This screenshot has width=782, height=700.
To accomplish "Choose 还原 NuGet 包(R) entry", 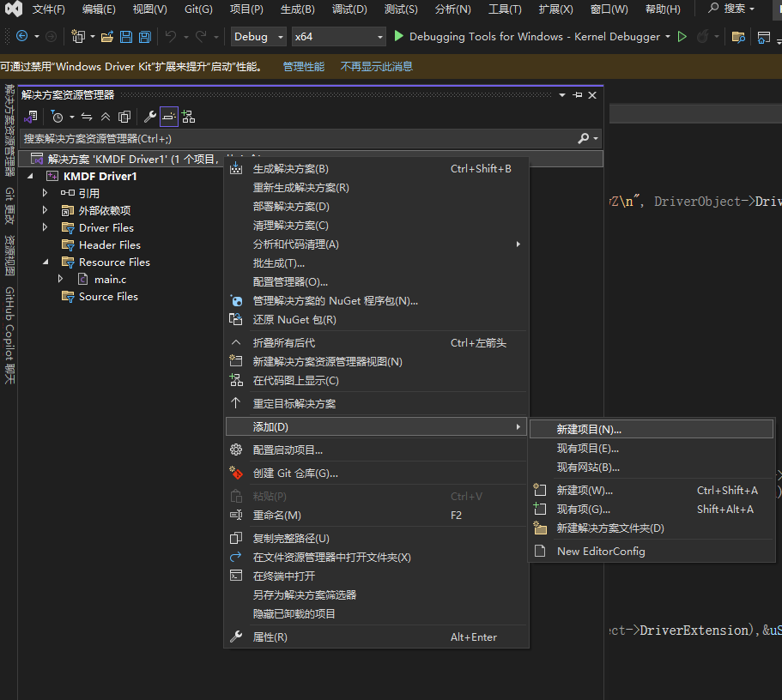I will tap(377, 320).
